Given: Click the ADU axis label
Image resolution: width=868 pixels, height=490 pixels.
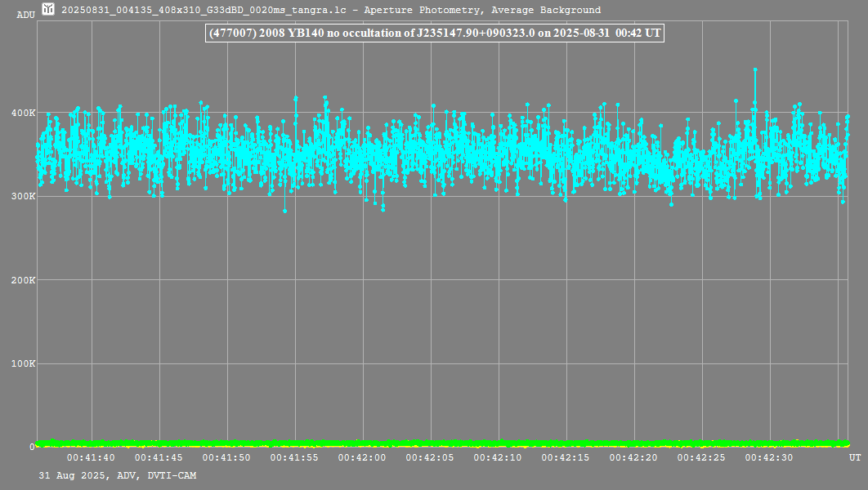Looking at the screenshot, I should pos(25,16).
